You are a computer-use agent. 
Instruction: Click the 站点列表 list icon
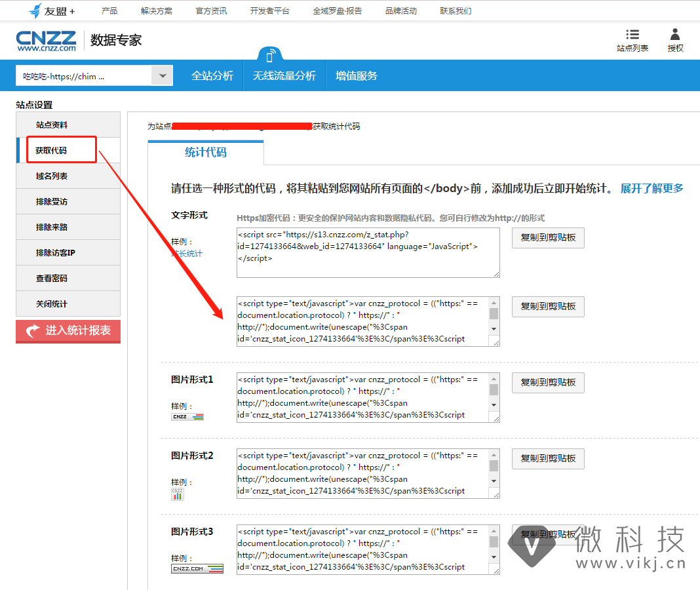pos(632,35)
